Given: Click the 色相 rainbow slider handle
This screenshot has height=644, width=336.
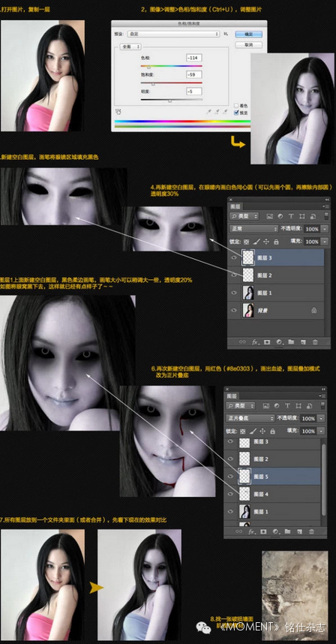Looking at the screenshot, I should [148, 67].
